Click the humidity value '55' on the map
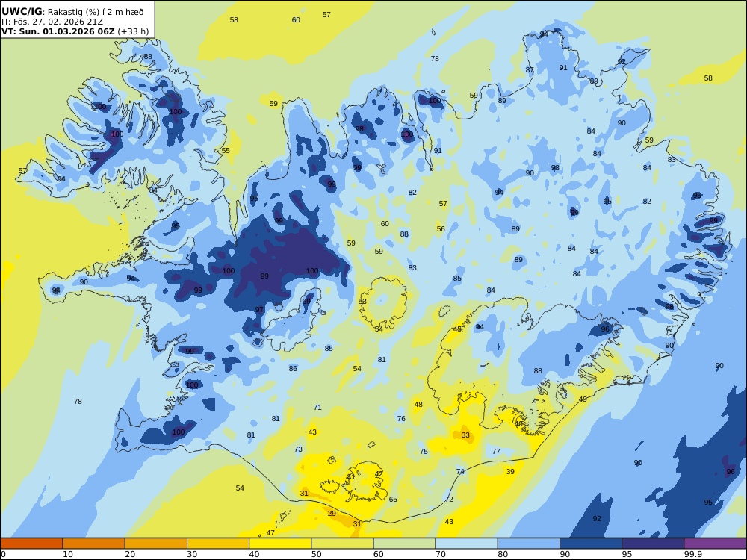Screen dimensions: 747x560 [x=226, y=151]
